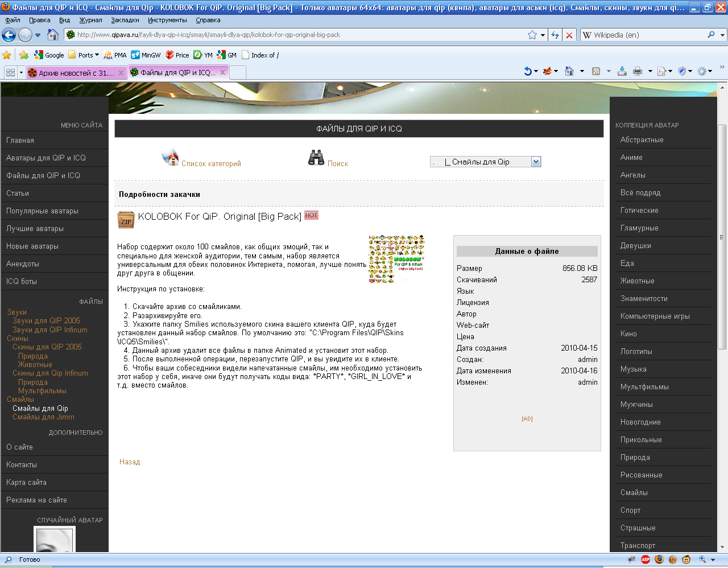This screenshot has height=568, width=728.
Task: Open the Downloads toolbar icon
Action: [x=622, y=71]
